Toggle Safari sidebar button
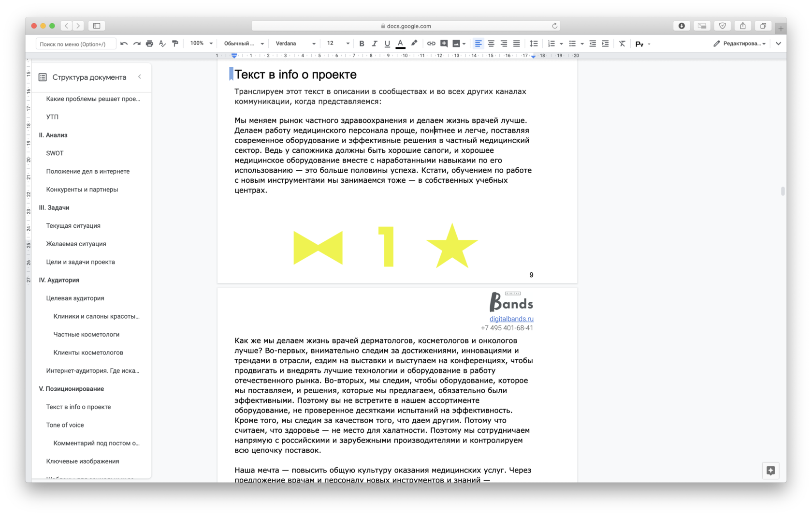The image size is (812, 516). (x=97, y=26)
